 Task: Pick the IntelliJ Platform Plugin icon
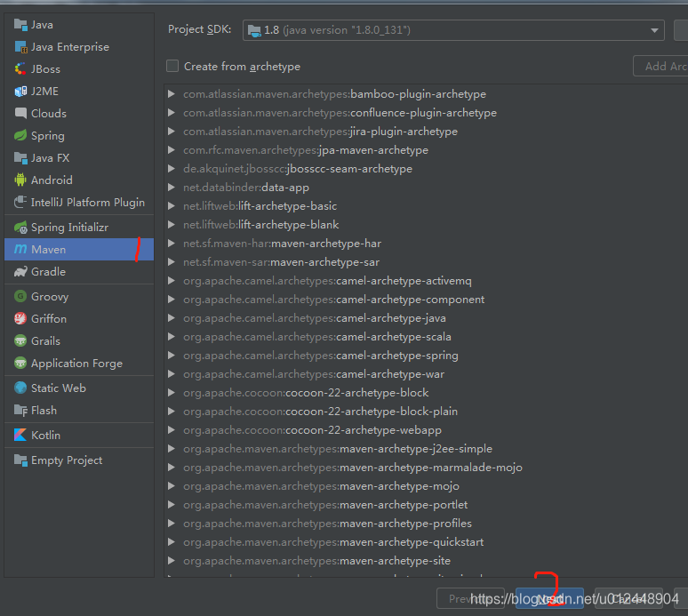click(x=20, y=203)
